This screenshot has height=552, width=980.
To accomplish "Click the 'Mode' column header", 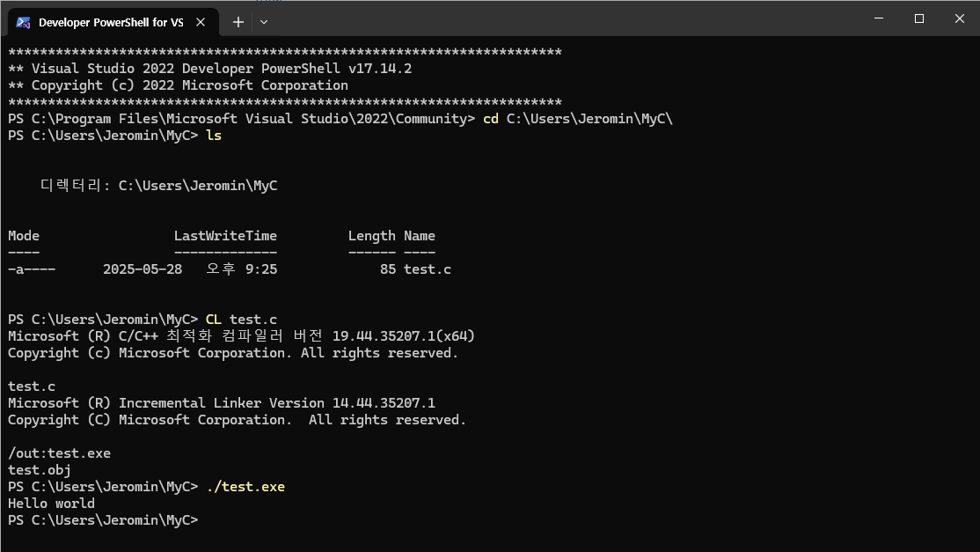I will pos(24,236).
